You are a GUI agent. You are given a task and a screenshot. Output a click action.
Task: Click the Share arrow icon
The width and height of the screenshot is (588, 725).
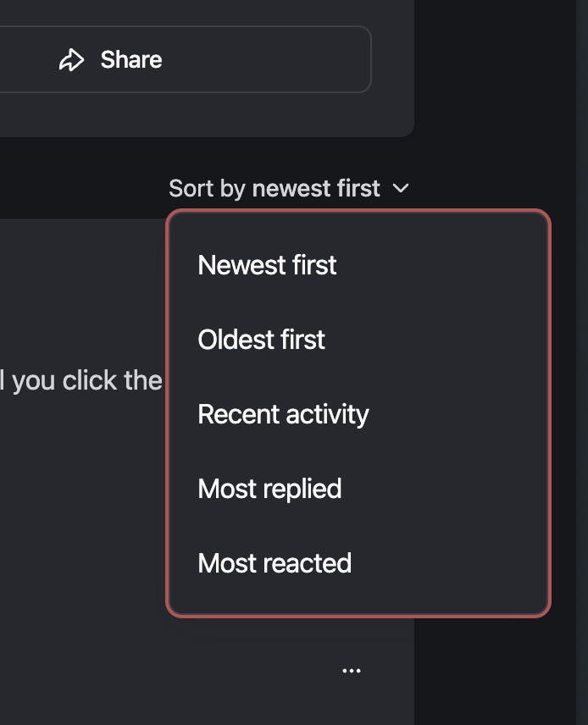[x=72, y=59]
